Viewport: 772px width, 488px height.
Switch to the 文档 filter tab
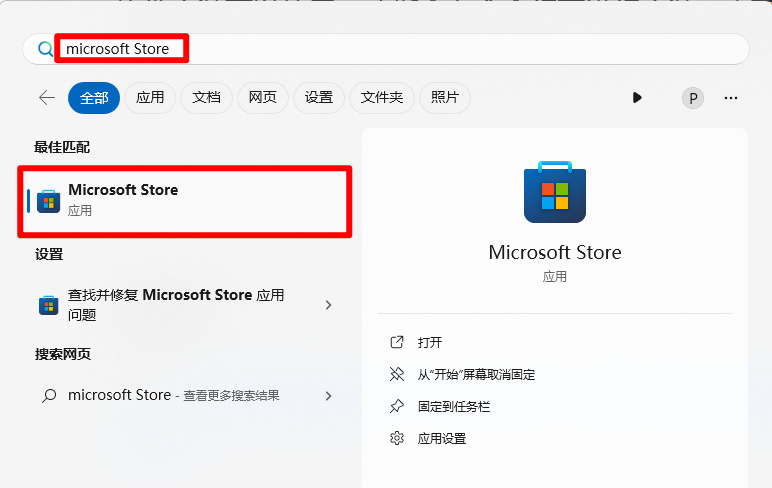pos(206,98)
